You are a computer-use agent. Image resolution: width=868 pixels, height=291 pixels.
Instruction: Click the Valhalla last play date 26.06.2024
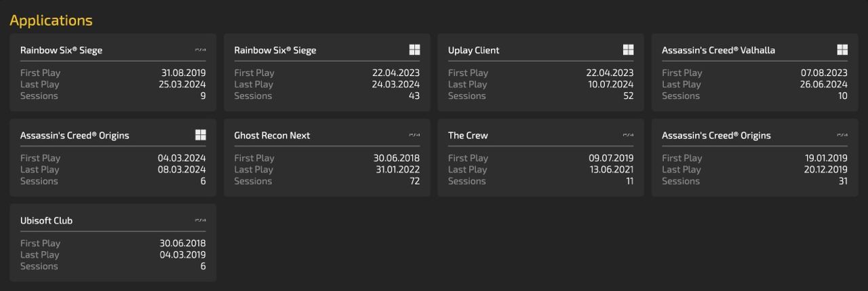click(824, 84)
